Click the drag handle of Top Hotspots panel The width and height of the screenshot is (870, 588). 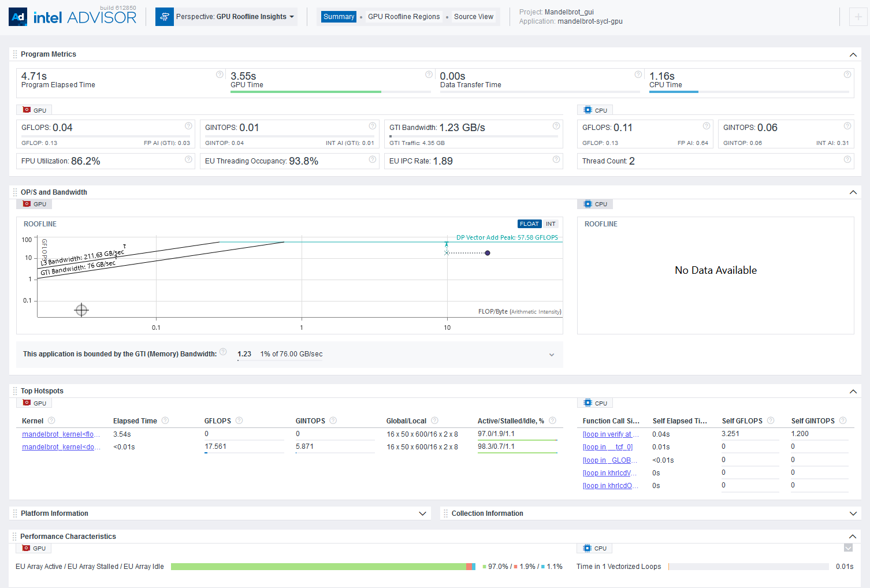(x=15, y=391)
